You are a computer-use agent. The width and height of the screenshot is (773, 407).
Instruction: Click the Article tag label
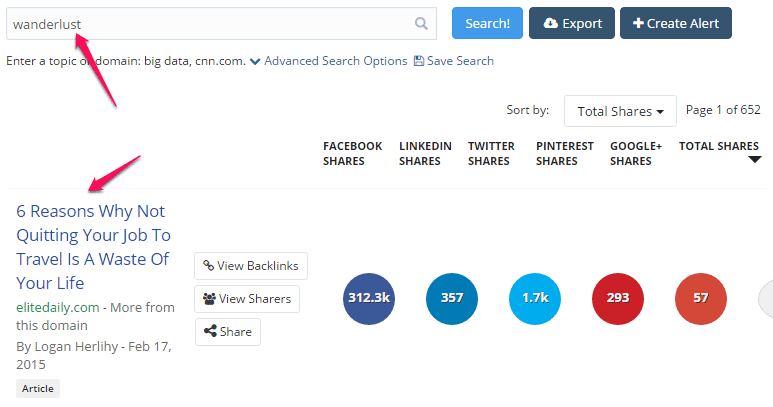[38, 389]
